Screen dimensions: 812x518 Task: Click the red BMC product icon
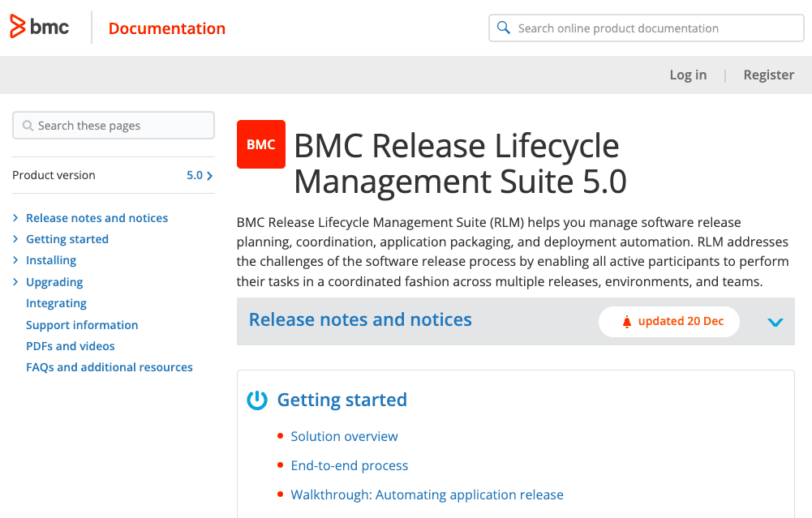point(260,144)
